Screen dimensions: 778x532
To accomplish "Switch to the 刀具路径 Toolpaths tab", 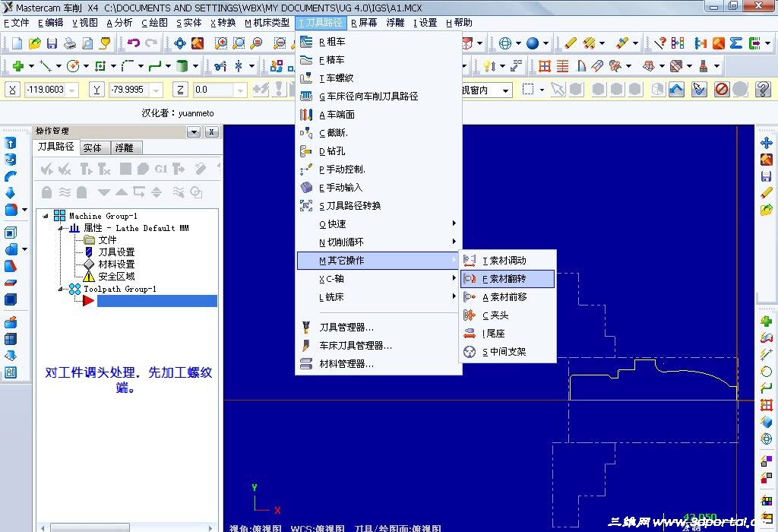I will pos(55,147).
